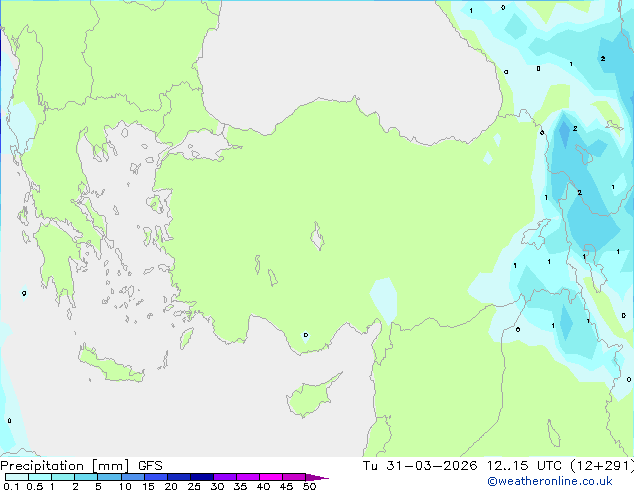Click the 40–45 mm magenta swatch
The image size is (634, 490).
tap(271, 477)
